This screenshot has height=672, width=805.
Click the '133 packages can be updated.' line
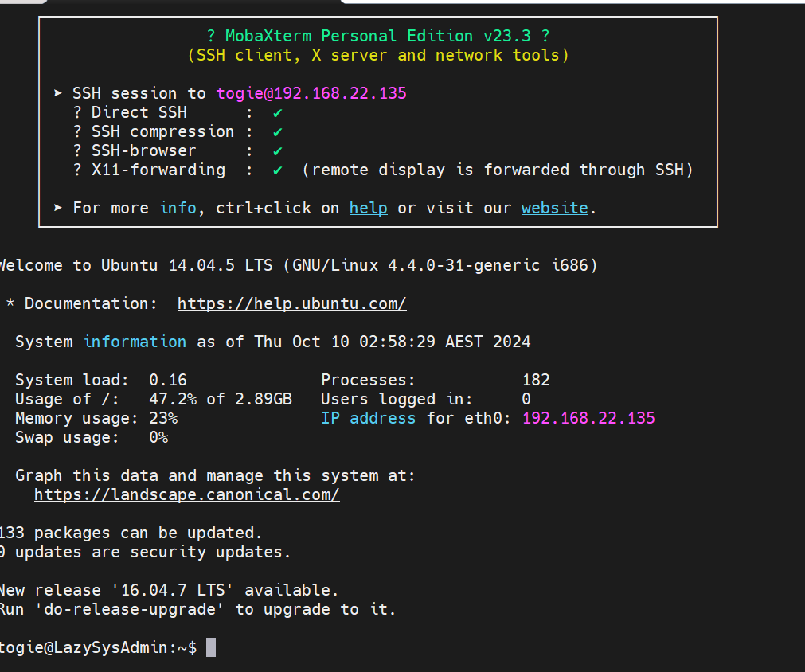tap(131, 533)
